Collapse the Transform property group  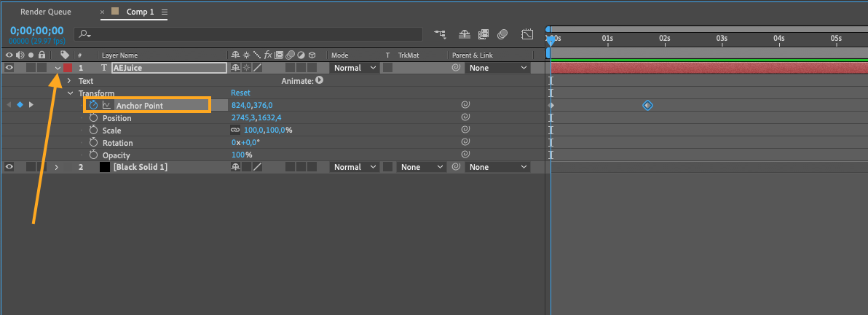70,93
